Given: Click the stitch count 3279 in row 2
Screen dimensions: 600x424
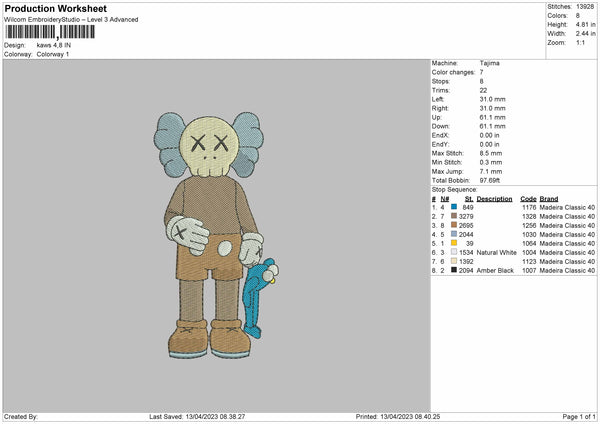Looking at the screenshot, I should coord(466,217).
